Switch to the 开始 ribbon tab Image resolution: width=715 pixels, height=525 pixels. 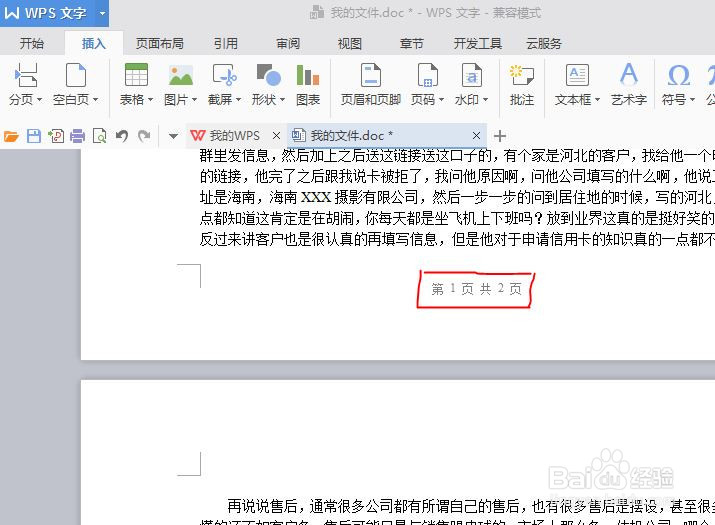tap(31, 43)
